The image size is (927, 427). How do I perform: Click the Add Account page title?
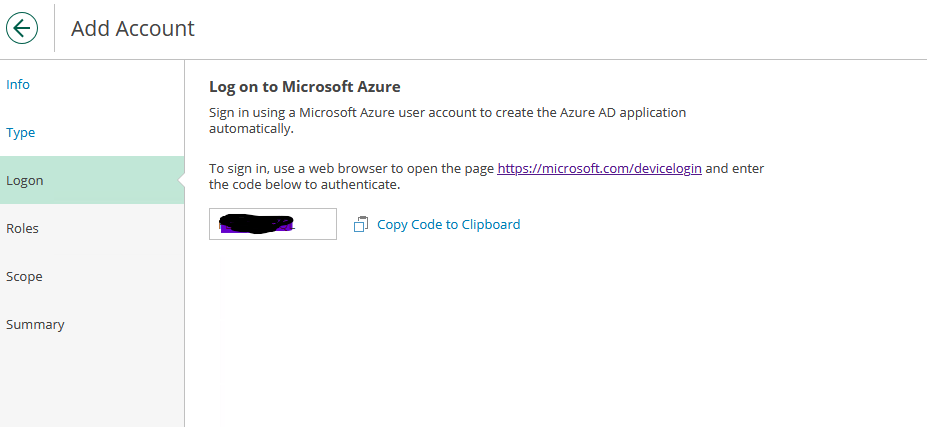[x=133, y=29]
